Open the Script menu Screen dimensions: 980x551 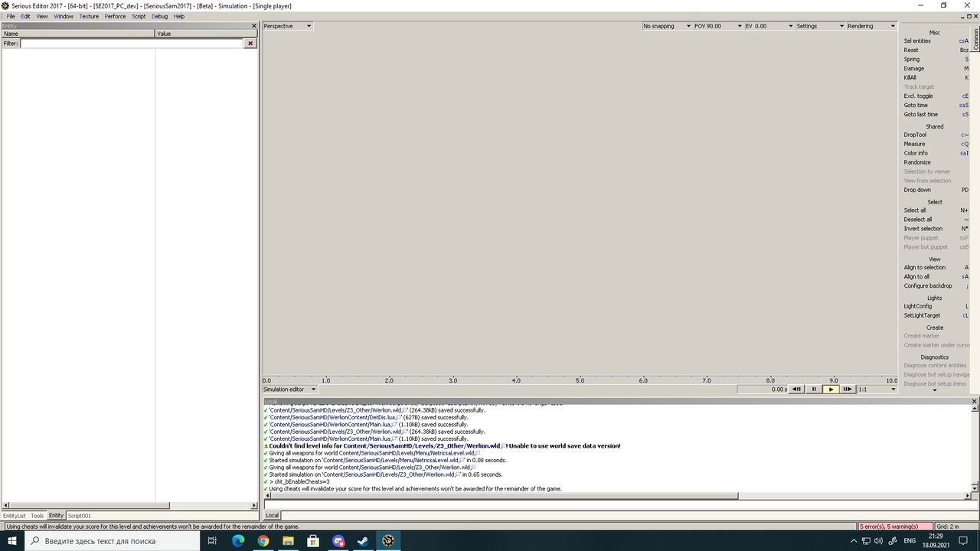click(139, 16)
